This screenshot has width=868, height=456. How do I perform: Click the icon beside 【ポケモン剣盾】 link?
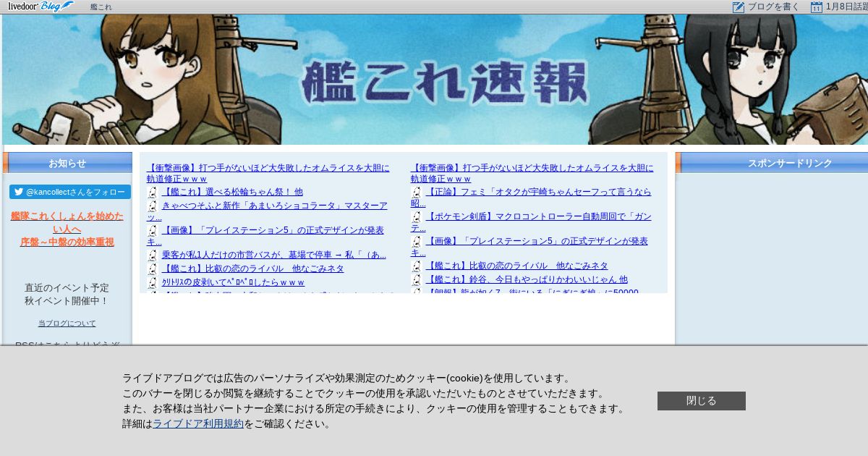pyautogui.click(x=417, y=216)
